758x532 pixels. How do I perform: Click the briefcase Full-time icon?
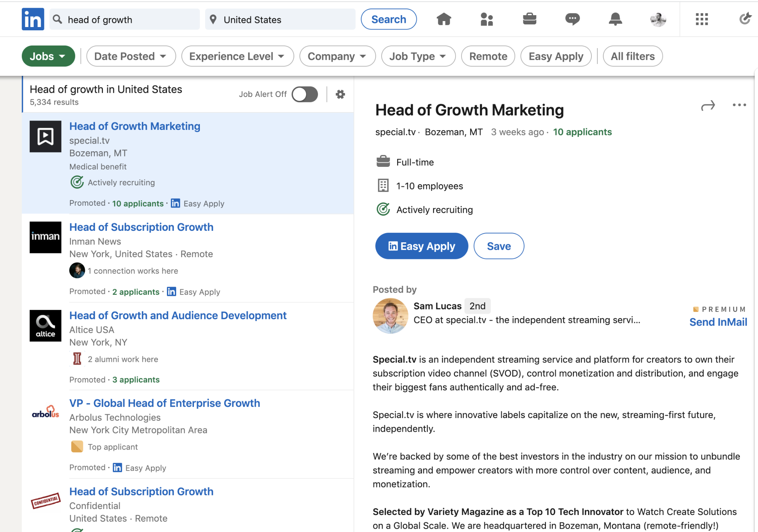383,162
